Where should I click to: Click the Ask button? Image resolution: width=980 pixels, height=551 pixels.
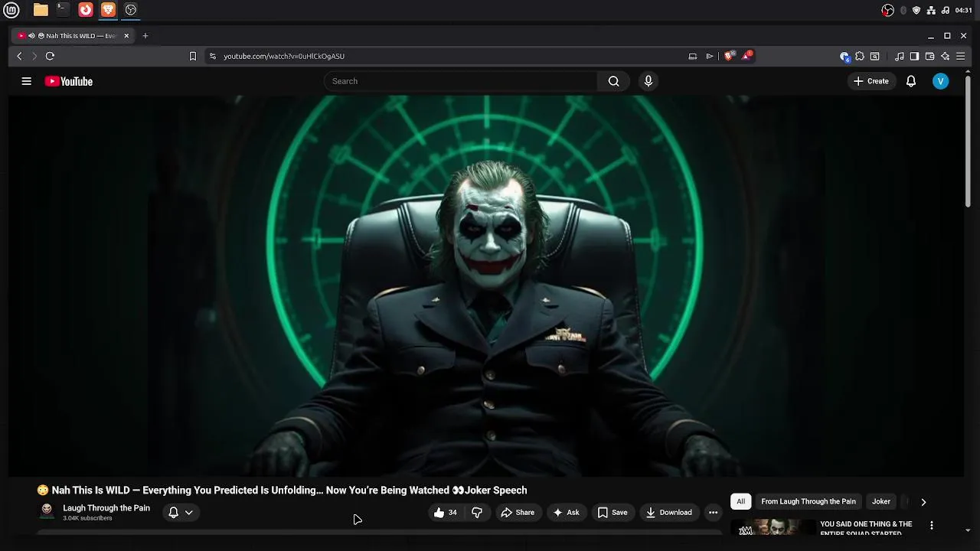click(566, 513)
